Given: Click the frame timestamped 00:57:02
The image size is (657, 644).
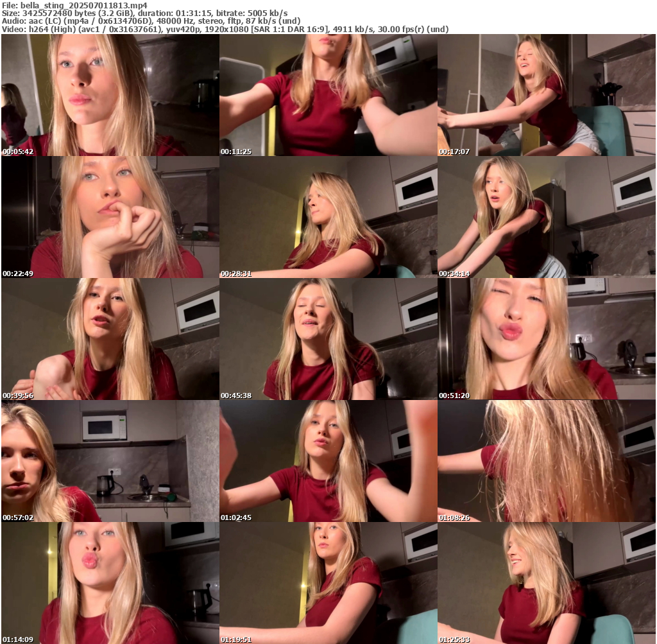Looking at the screenshot, I should pyautogui.click(x=110, y=461).
